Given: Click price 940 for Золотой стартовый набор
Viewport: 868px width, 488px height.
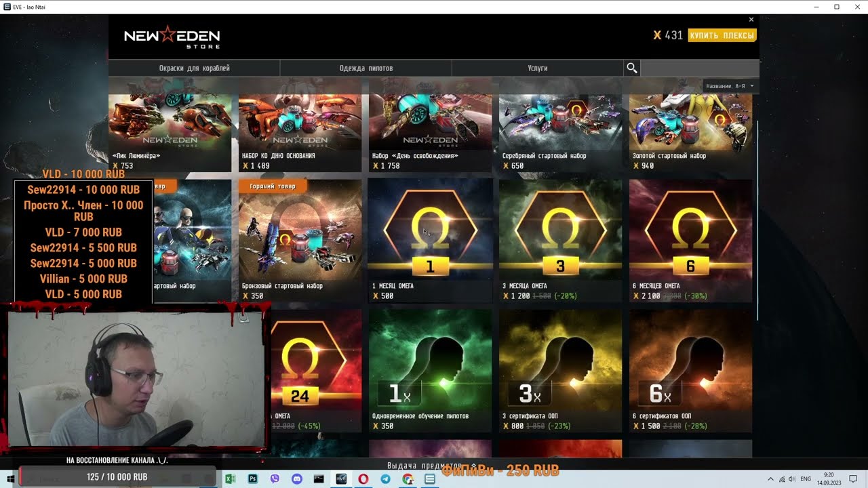Looking at the screenshot, I should point(644,166).
